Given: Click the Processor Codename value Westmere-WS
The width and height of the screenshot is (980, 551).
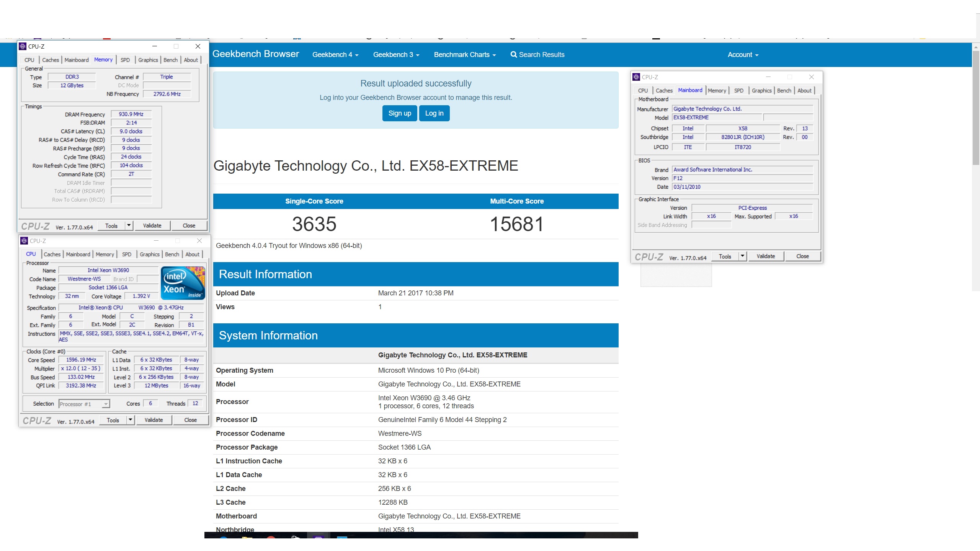Looking at the screenshot, I should coord(400,434).
